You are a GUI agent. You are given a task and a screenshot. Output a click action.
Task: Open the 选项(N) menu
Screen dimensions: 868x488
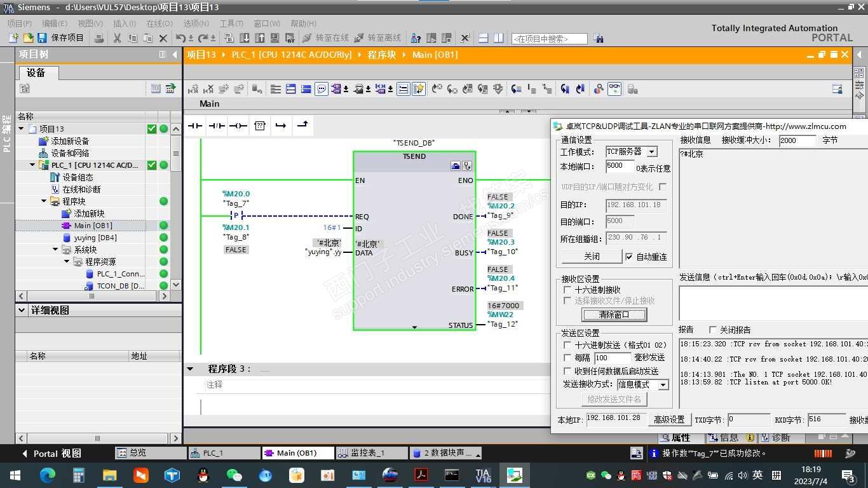(196, 24)
